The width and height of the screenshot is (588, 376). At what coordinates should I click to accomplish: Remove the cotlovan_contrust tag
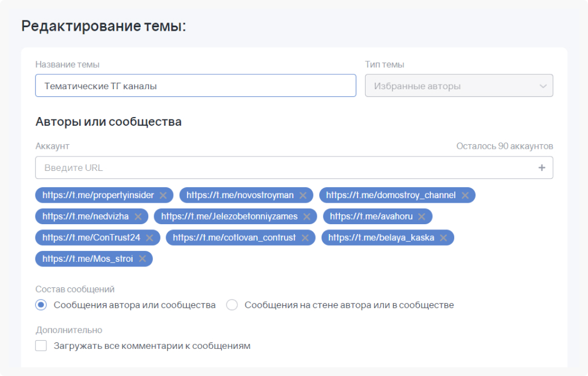[x=305, y=238]
